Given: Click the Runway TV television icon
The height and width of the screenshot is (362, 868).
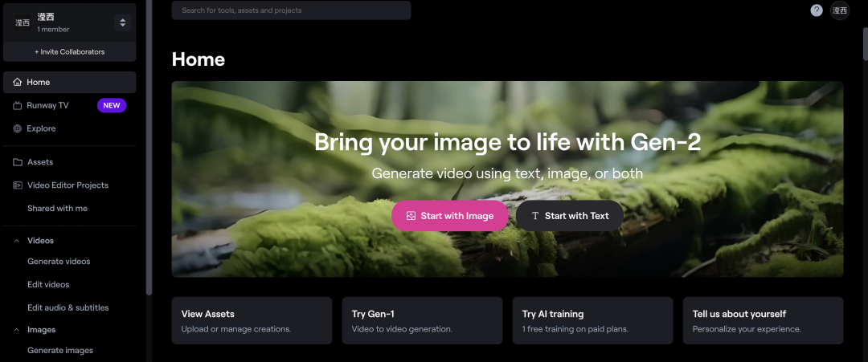Looking at the screenshot, I should click(17, 106).
